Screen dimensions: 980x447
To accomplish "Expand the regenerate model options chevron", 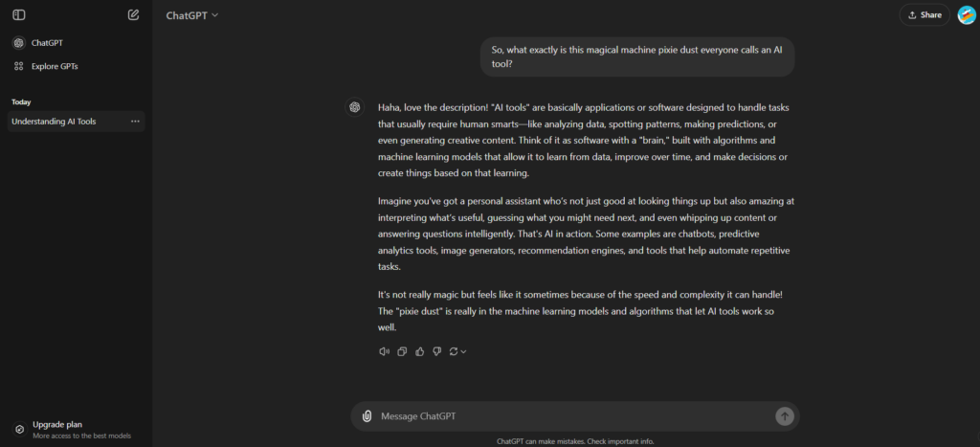I will (464, 352).
